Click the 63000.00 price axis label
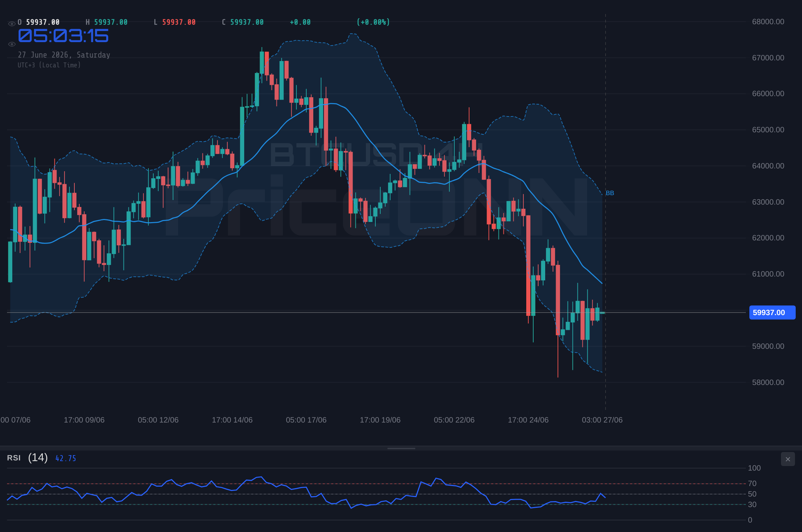 pyautogui.click(x=768, y=202)
